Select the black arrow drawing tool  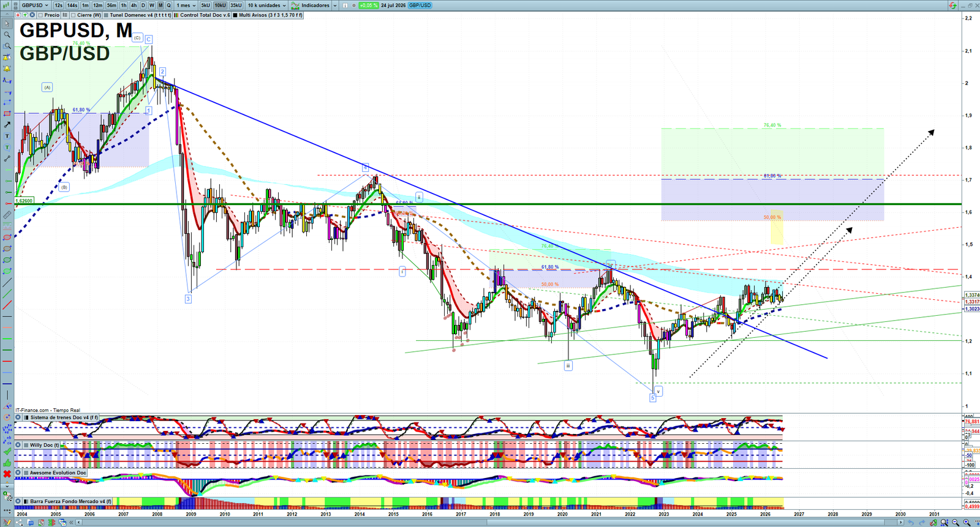tap(7, 124)
